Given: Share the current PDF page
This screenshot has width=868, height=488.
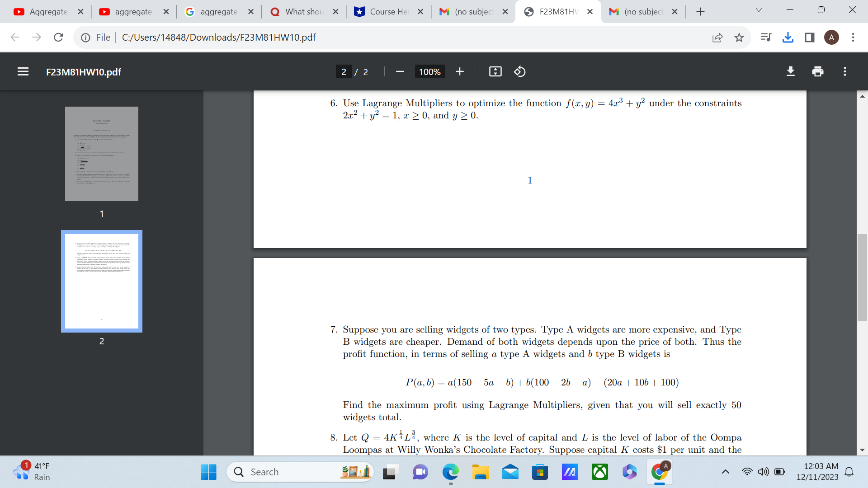Looking at the screenshot, I should point(717,38).
